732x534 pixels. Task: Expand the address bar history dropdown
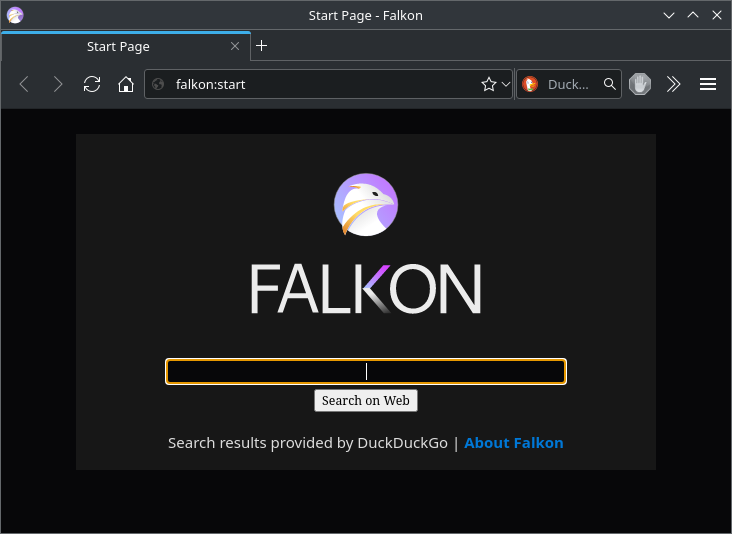[506, 84]
